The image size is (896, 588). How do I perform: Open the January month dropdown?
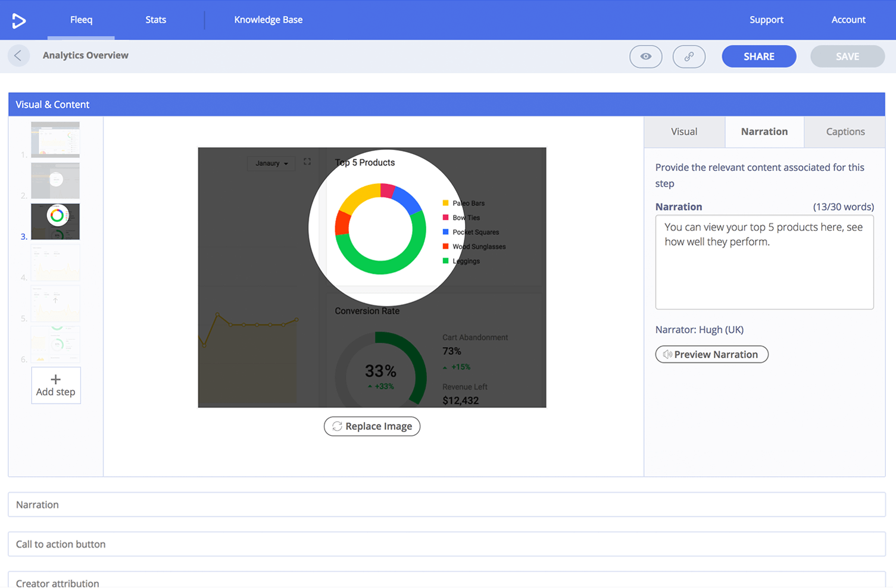click(271, 163)
